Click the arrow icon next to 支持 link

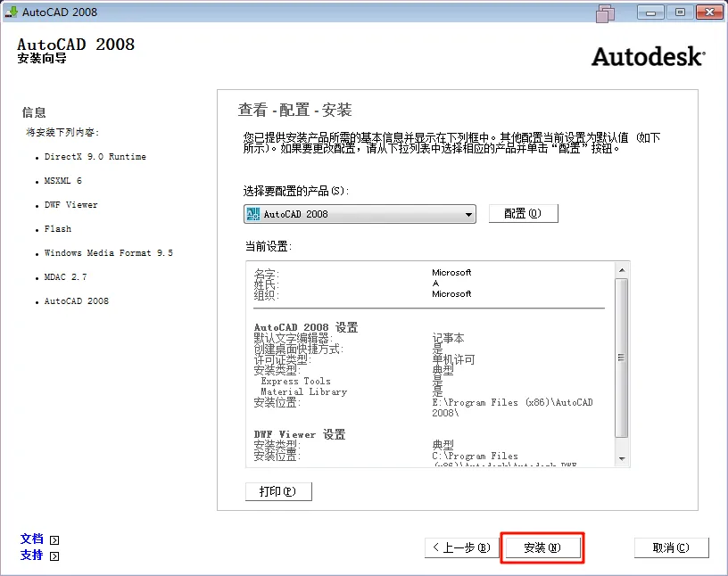click(54, 556)
